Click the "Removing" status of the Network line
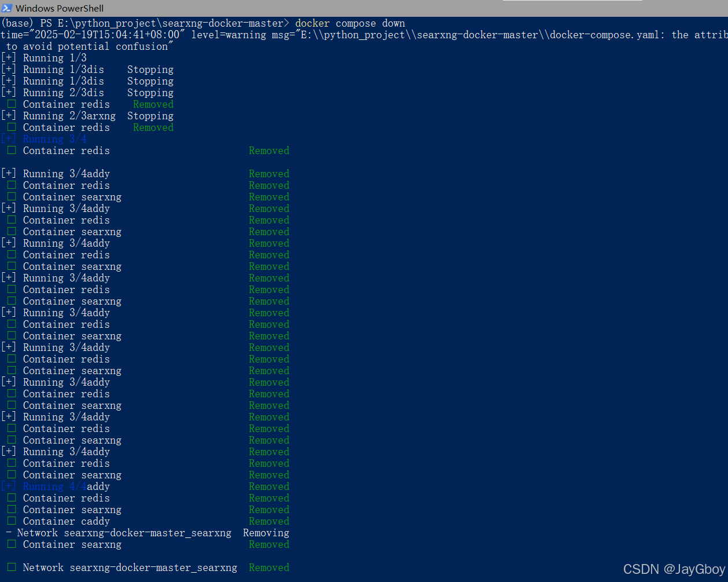 [266, 533]
